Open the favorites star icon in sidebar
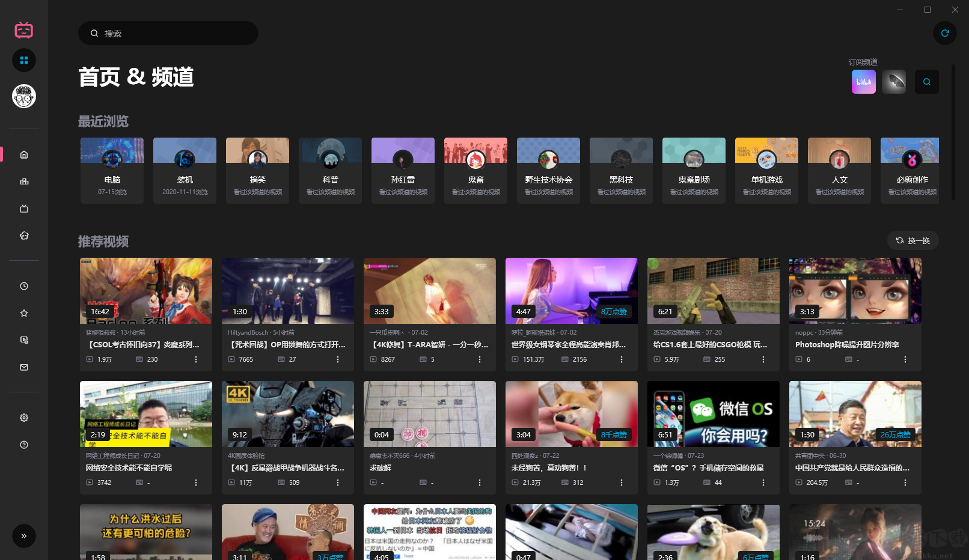The image size is (969, 560). [24, 313]
